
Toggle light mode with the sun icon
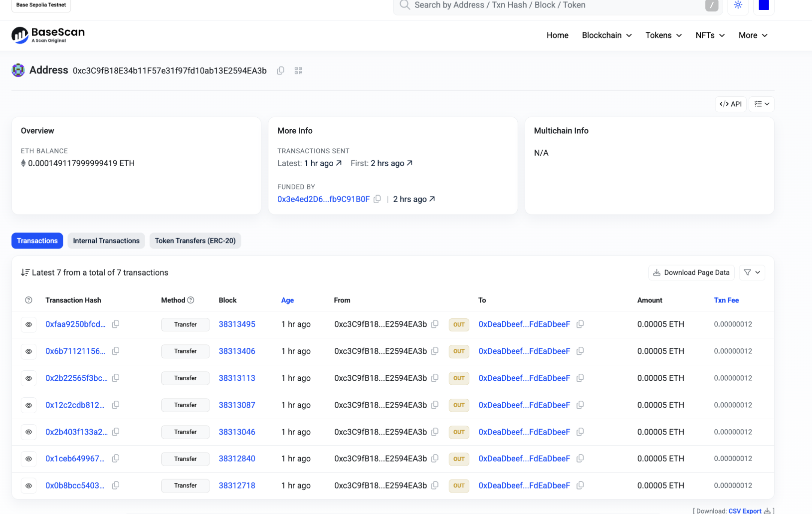[x=738, y=5]
